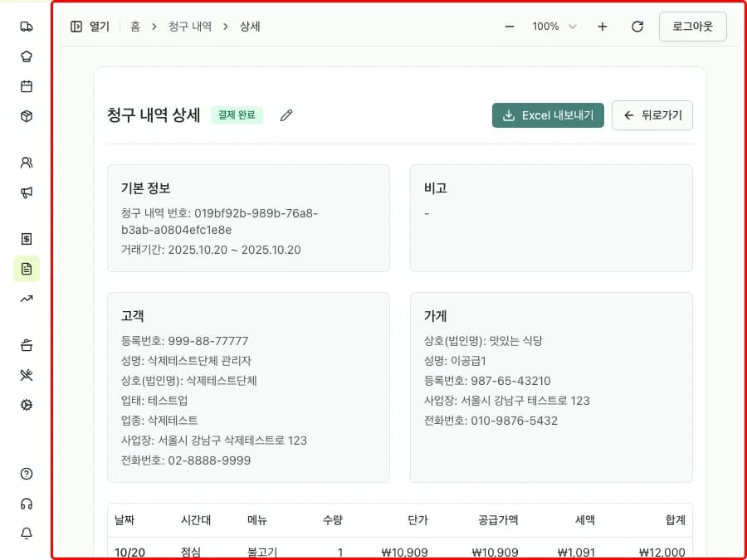Select the package icon in the sidebar
The height and width of the screenshot is (560, 747).
[x=26, y=115]
